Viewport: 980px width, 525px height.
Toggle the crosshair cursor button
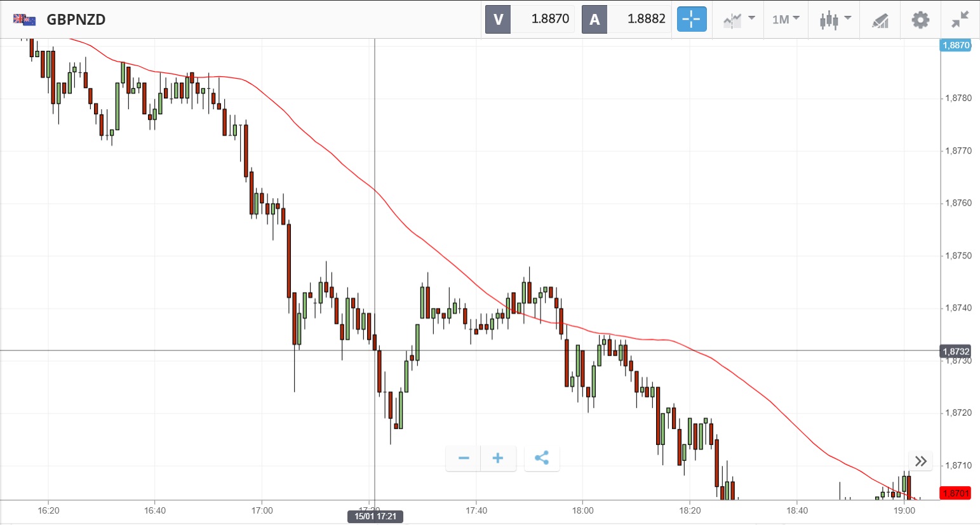tap(691, 20)
